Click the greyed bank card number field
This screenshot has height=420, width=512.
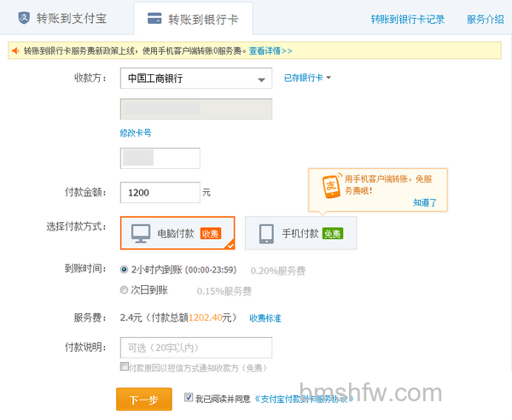point(196,109)
